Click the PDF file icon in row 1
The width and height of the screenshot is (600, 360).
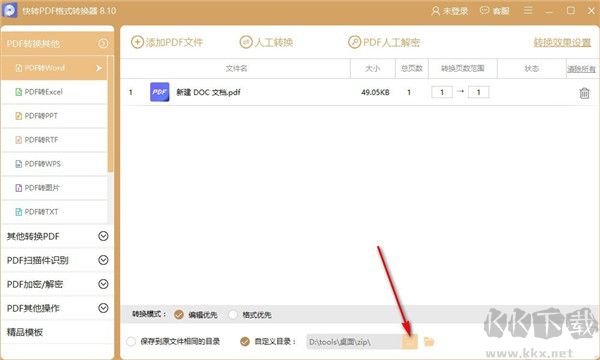pos(160,92)
